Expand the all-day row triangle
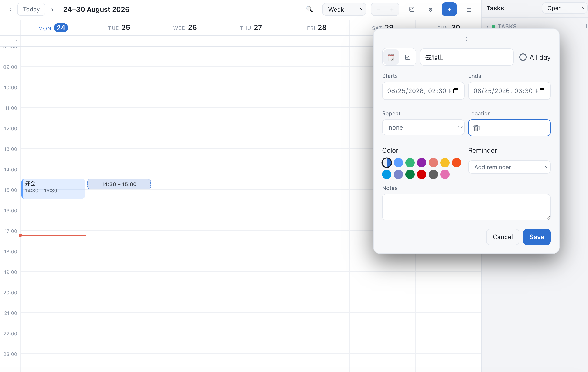Viewport: 588px width, 372px height. 16,41
